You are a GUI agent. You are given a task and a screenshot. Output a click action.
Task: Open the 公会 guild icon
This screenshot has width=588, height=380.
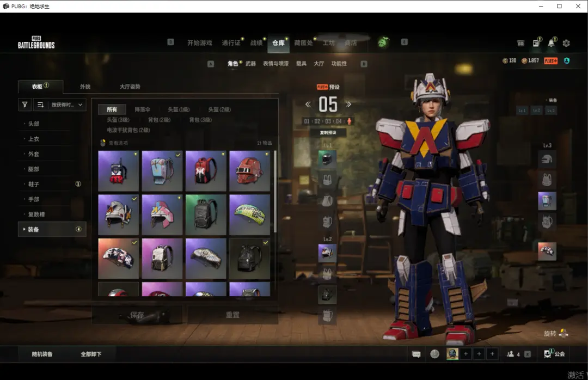(555, 354)
